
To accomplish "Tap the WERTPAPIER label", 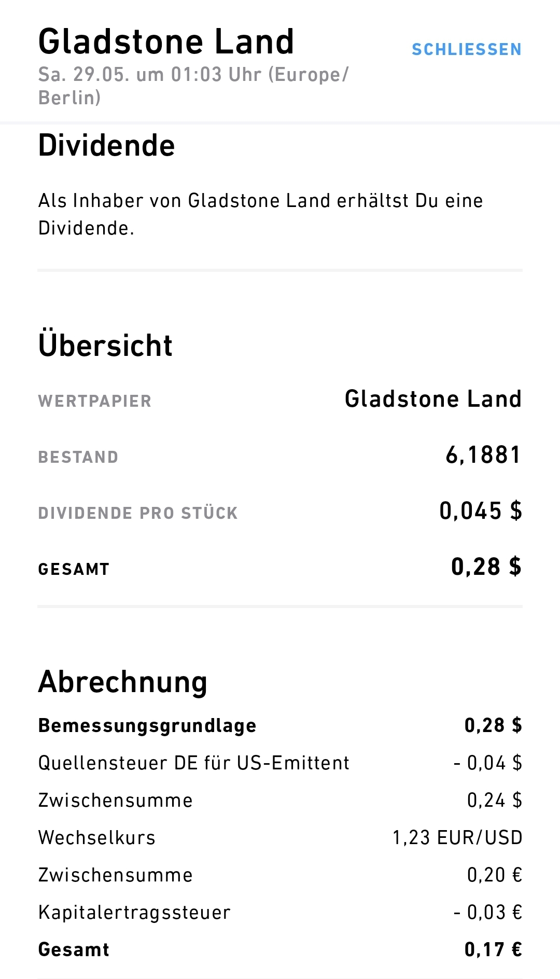I will pos(95,401).
